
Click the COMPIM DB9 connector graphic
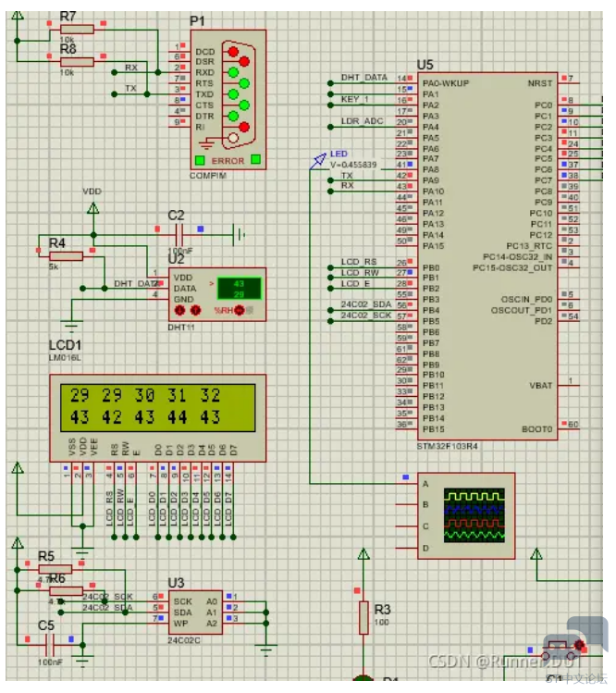pyautogui.click(x=239, y=95)
